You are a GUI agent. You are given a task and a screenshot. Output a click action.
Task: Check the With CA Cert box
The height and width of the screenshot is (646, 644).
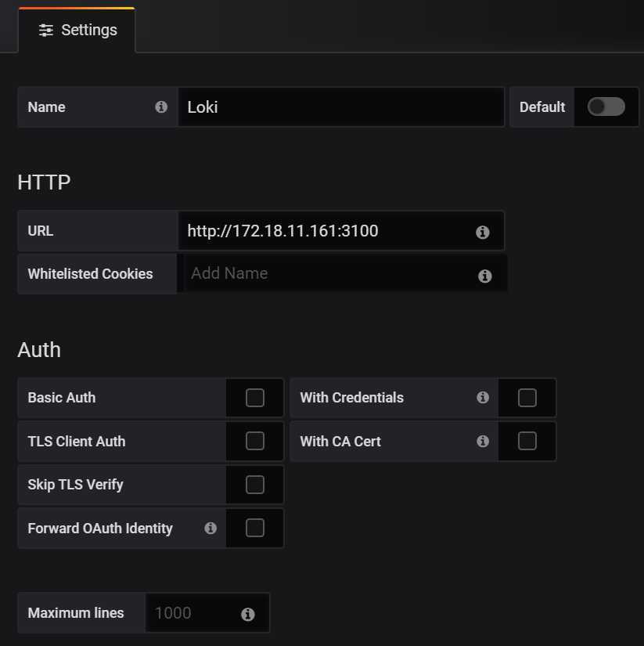click(527, 442)
